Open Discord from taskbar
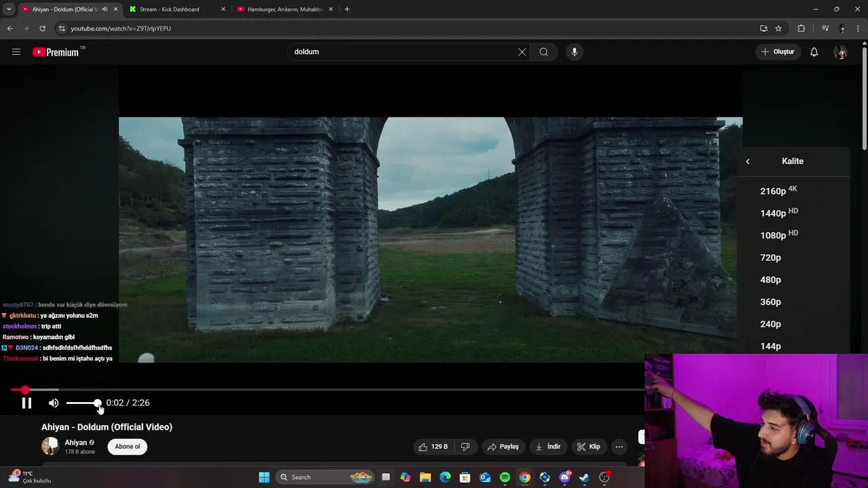The image size is (868, 488). (x=565, y=477)
